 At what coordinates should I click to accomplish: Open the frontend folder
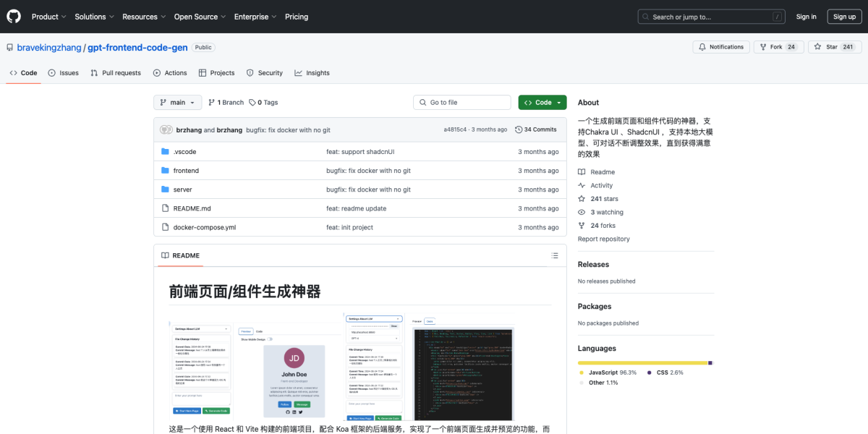tap(186, 171)
